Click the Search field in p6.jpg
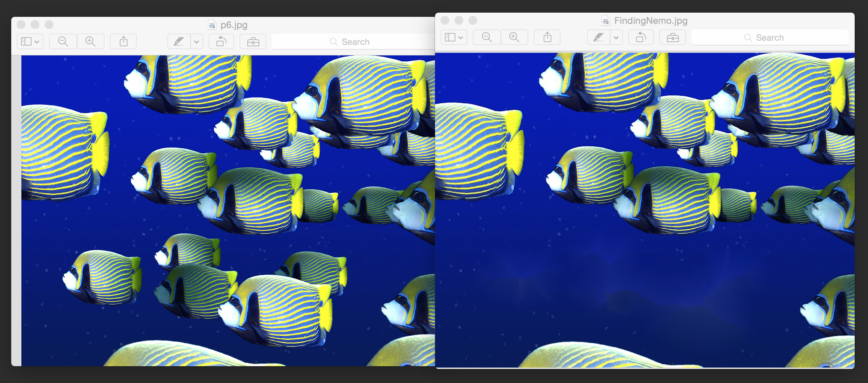 [354, 42]
